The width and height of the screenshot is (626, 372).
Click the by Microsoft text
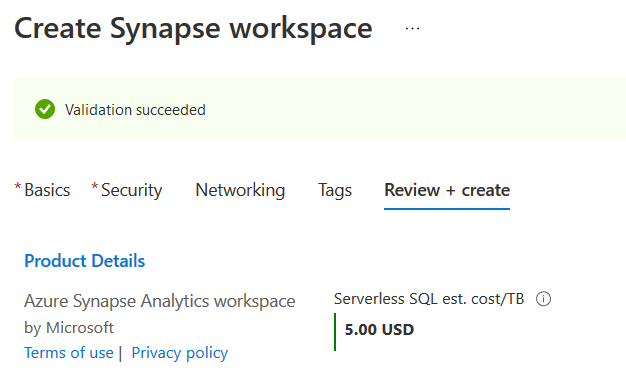point(69,328)
